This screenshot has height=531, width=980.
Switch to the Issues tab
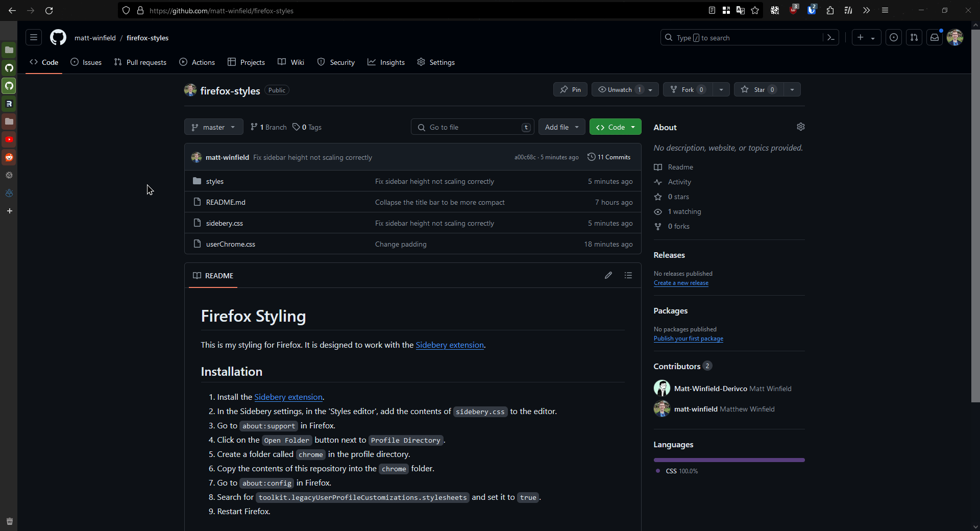click(86, 62)
